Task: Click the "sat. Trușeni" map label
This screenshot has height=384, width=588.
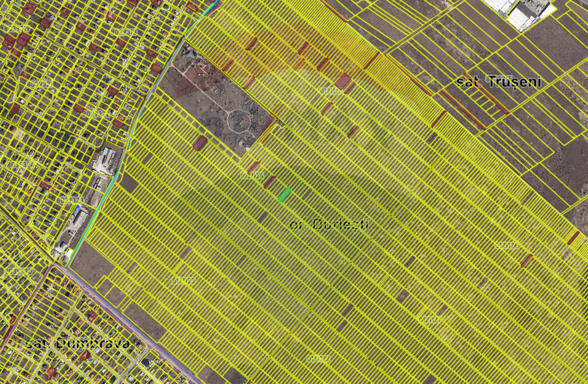Action: [498, 82]
